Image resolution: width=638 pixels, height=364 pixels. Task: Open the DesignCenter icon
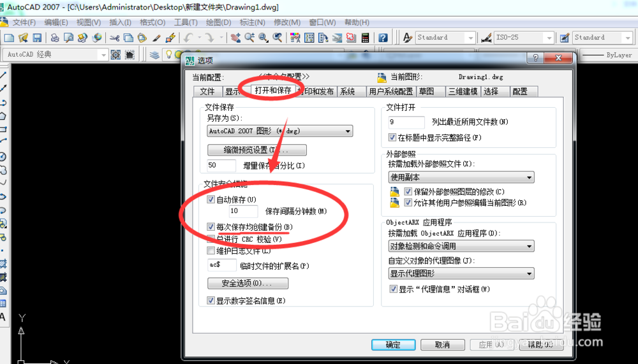click(309, 38)
